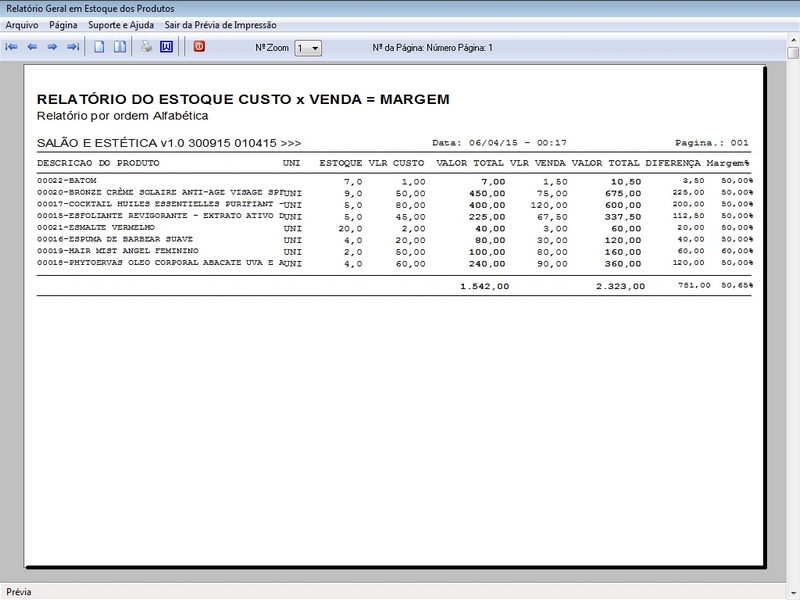This screenshot has width=800, height=600.
Task: Click the red exit preview icon
Action: coord(199,47)
